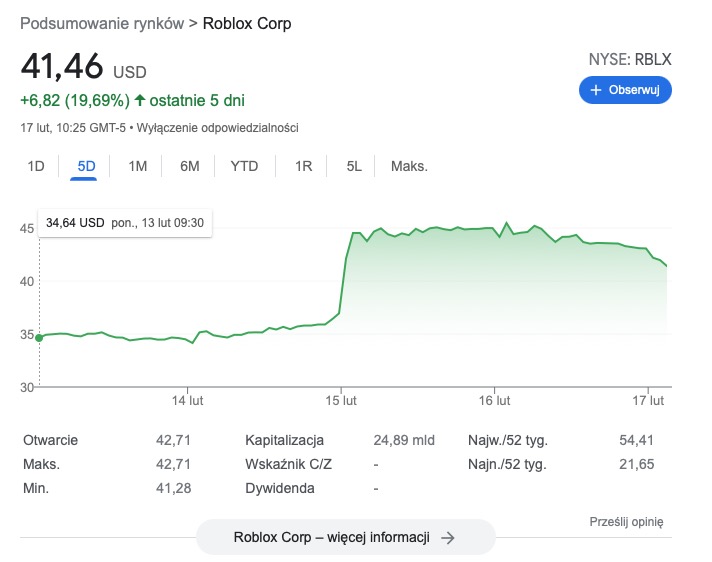Screen dimensions: 712x562
Task: Show the 5L range tab
Action: pyautogui.click(x=354, y=166)
